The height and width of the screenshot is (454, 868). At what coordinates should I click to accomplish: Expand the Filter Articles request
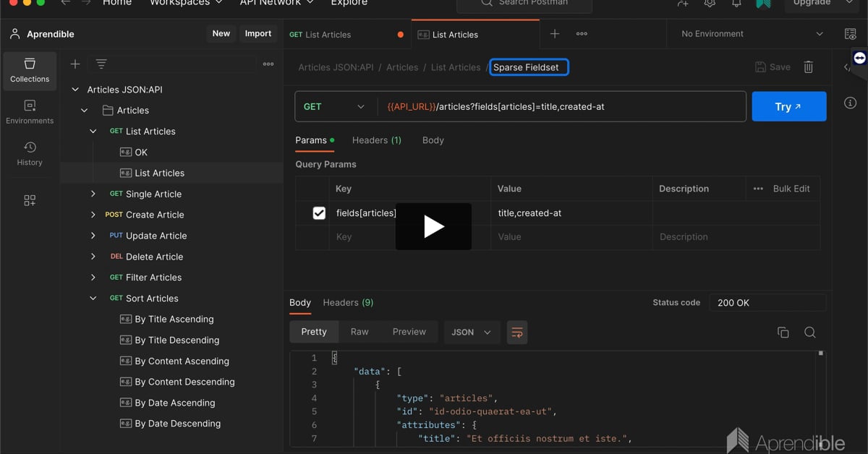(93, 278)
